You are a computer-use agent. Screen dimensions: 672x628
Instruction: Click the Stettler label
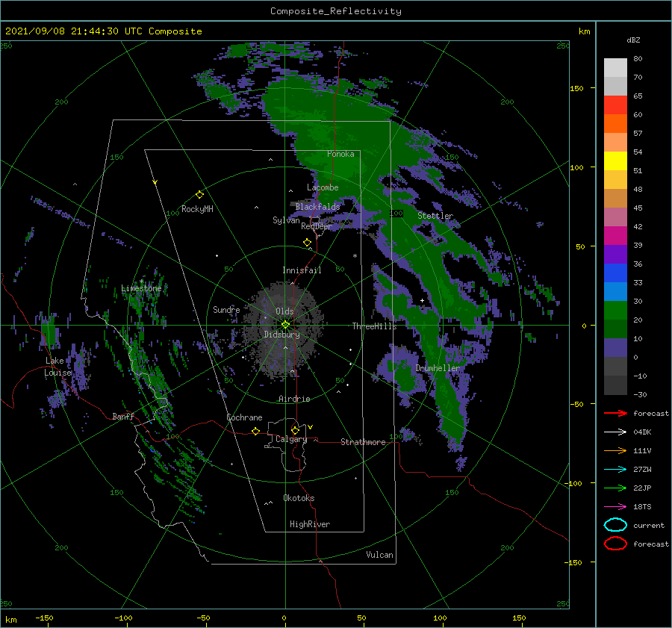pyautogui.click(x=435, y=216)
